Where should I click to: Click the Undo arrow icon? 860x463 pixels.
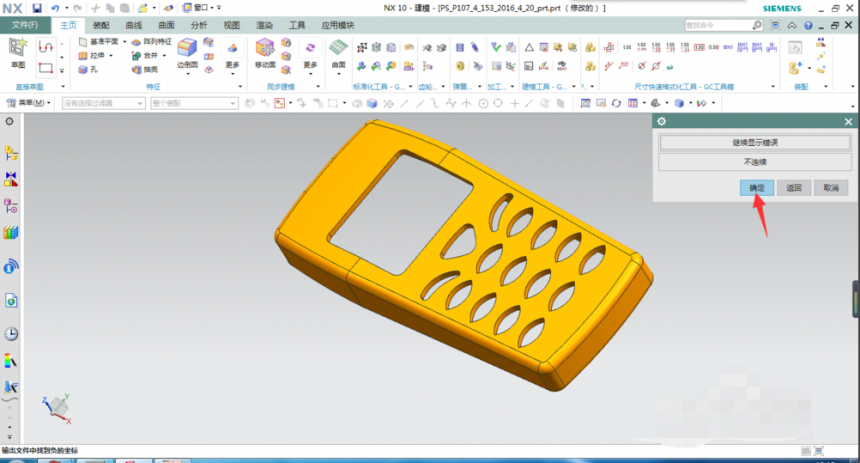click(55, 8)
